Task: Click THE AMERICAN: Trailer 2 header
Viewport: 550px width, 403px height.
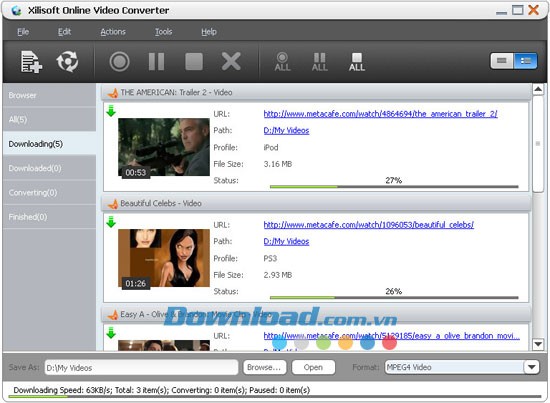Action: (316, 93)
